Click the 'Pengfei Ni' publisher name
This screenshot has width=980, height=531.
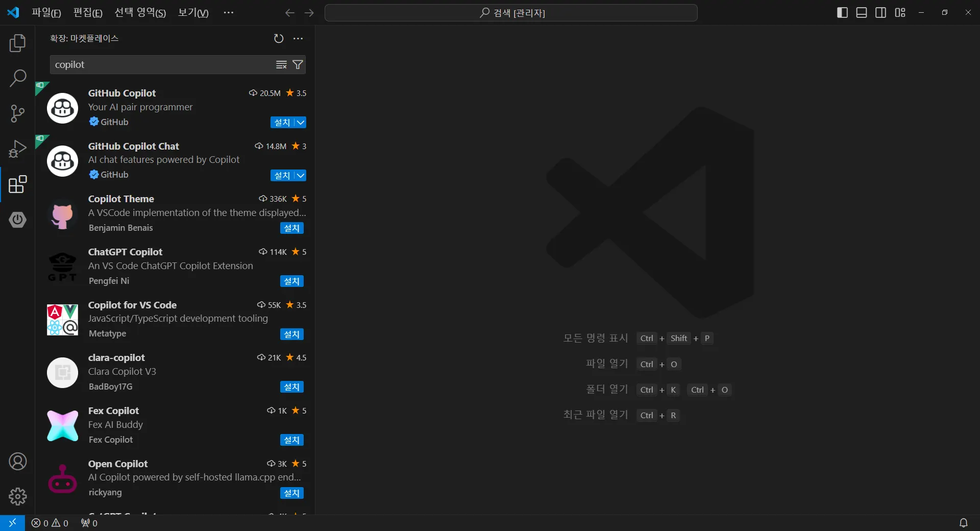(x=109, y=281)
